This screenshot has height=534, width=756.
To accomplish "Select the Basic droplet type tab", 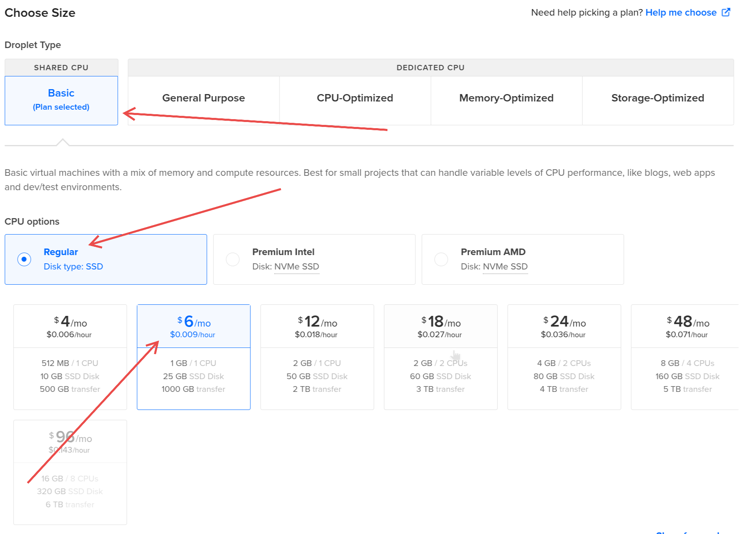I will (x=61, y=100).
